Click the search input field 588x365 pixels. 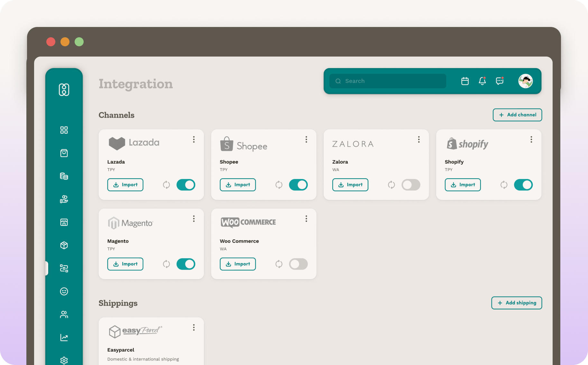coord(386,81)
